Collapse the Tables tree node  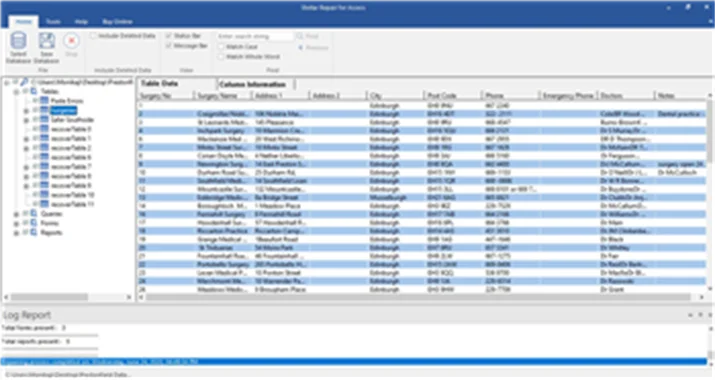tap(16, 92)
